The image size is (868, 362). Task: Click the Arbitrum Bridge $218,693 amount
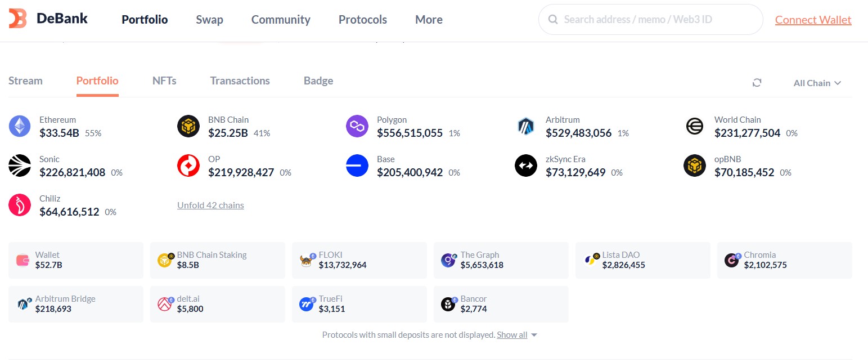click(x=53, y=309)
